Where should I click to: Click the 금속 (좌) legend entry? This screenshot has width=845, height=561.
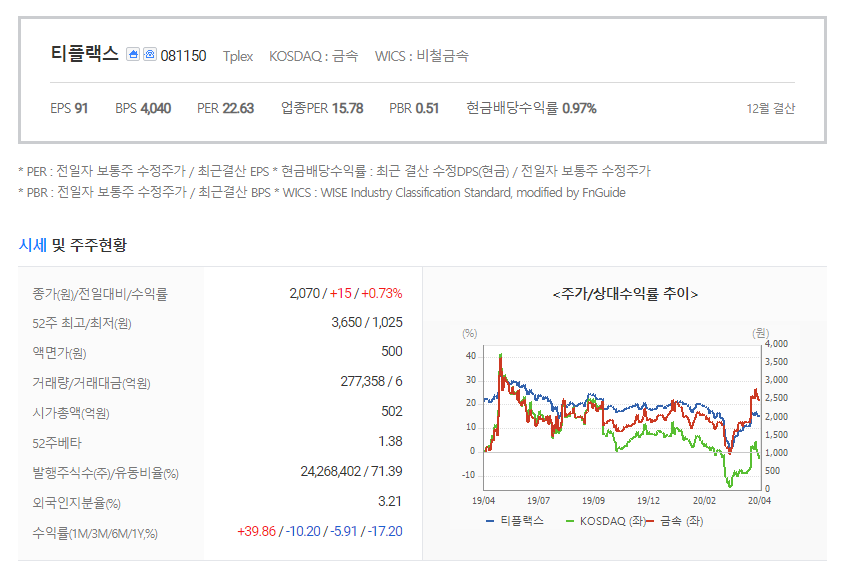coord(674,521)
